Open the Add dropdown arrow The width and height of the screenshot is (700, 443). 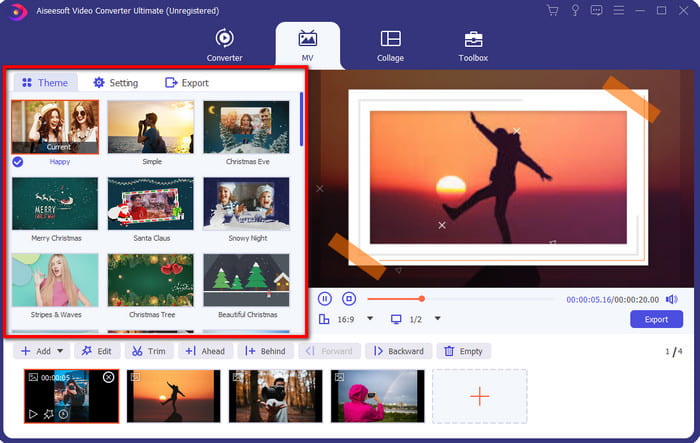tap(60, 351)
